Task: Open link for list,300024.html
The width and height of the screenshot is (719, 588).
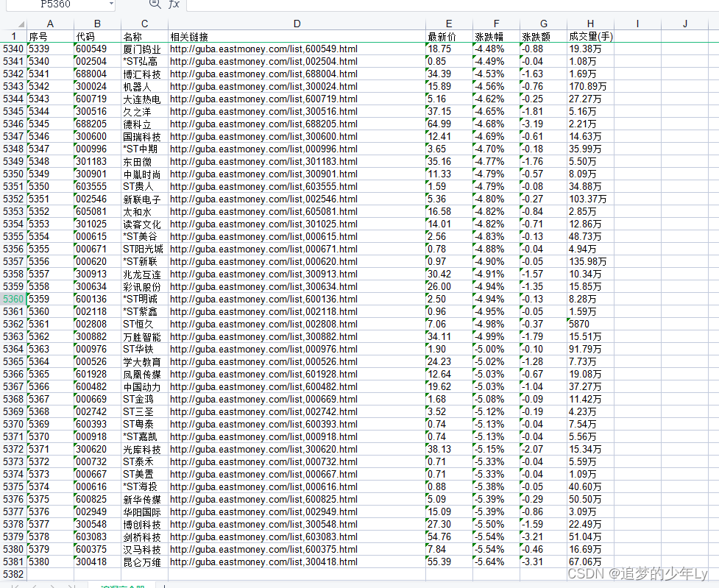Action: point(263,86)
